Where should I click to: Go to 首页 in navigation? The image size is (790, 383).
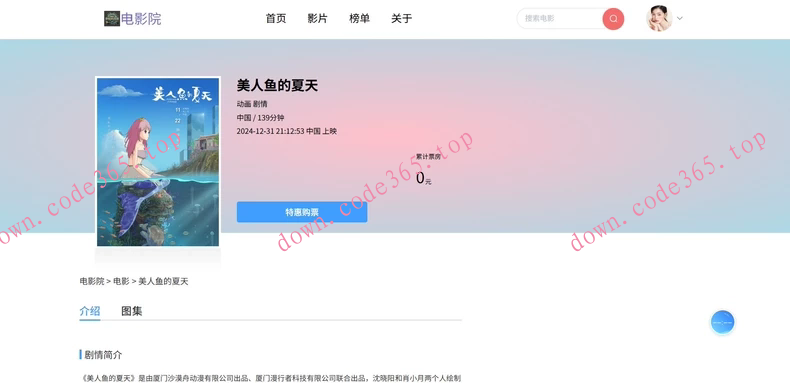pyautogui.click(x=276, y=19)
